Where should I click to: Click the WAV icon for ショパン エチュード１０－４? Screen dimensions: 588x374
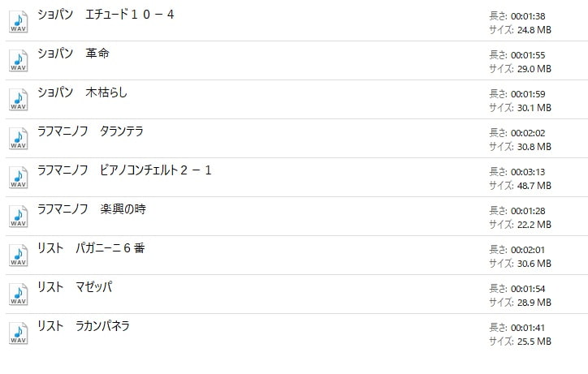(x=18, y=21)
